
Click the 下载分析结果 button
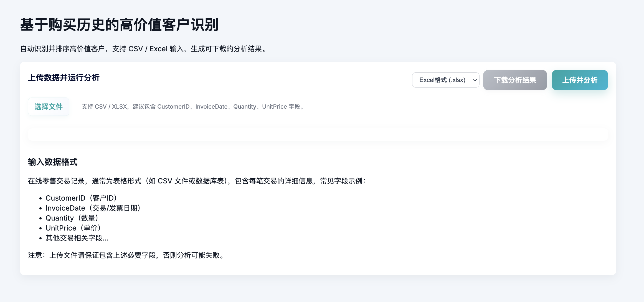(515, 80)
